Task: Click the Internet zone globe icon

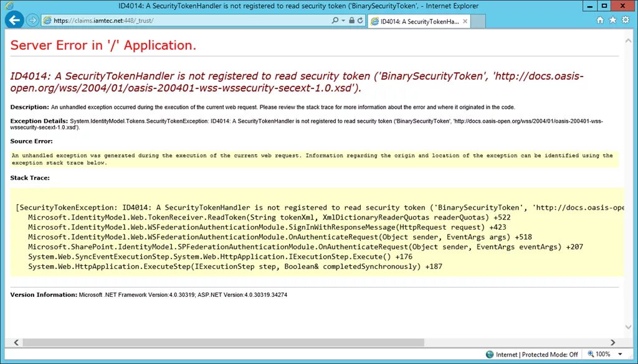Action: coord(490,355)
